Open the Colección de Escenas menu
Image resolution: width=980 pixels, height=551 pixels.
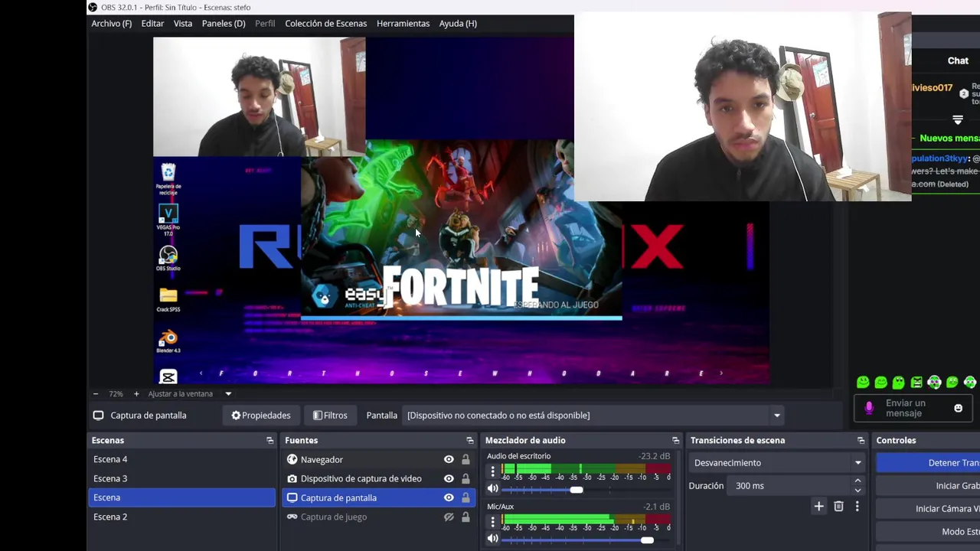click(325, 24)
